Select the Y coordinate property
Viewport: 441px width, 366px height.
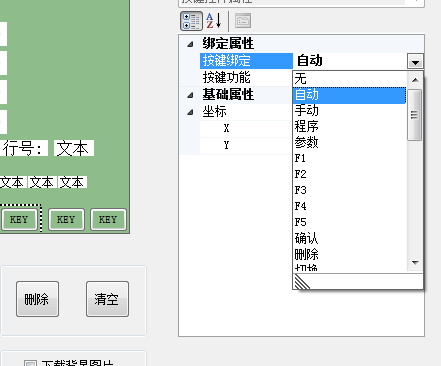pyautogui.click(x=246, y=145)
